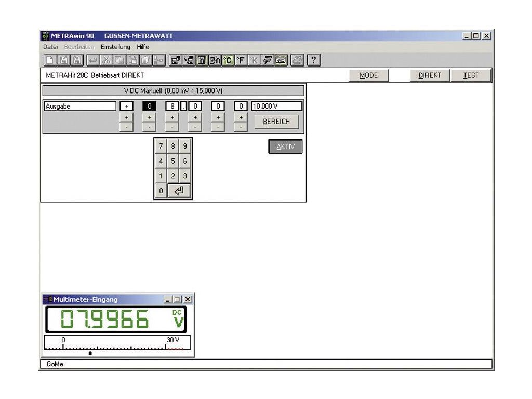
Task: Click keypad digit 1
Action: pos(161,176)
